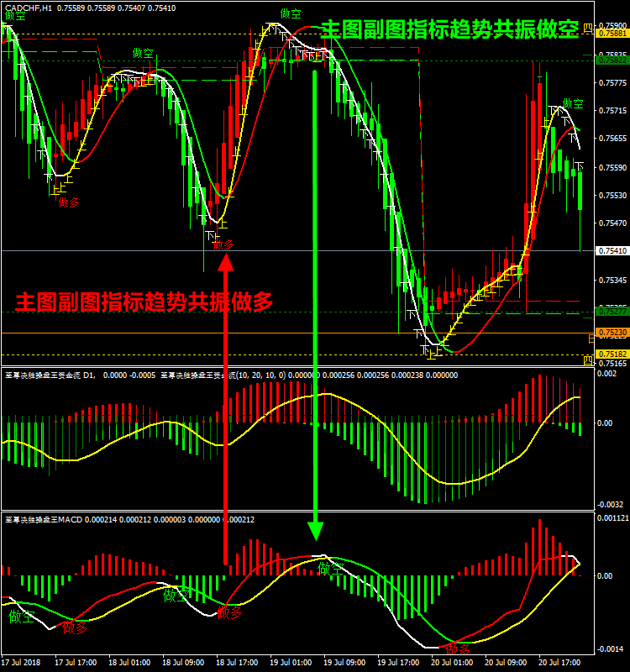Select the rightmost 做多 marker in MACD panel
630x672 pixels.
(458, 648)
